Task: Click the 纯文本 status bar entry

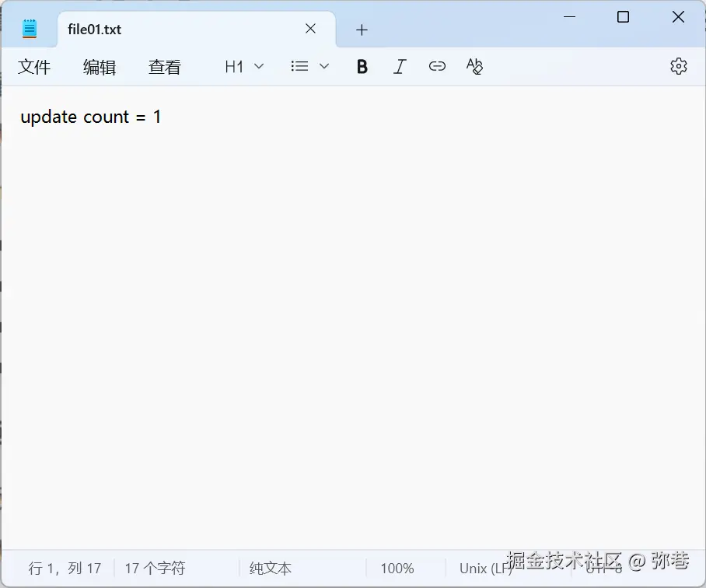Action: pyautogui.click(x=270, y=569)
